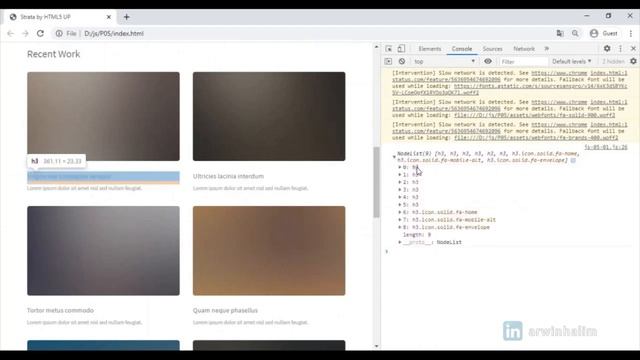Click the zoom magnifier icon in address bar
Viewport: 640px width, 360px height.
click(575, 33)
